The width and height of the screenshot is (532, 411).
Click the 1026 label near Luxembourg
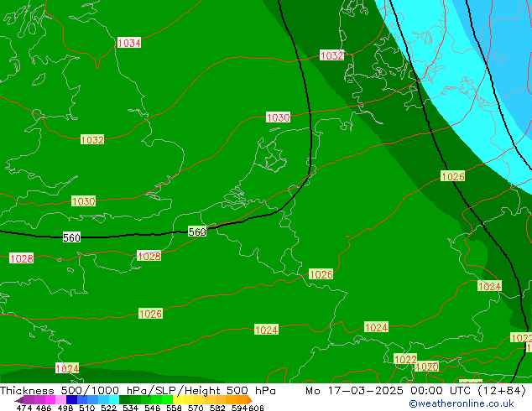click(321, 274)
